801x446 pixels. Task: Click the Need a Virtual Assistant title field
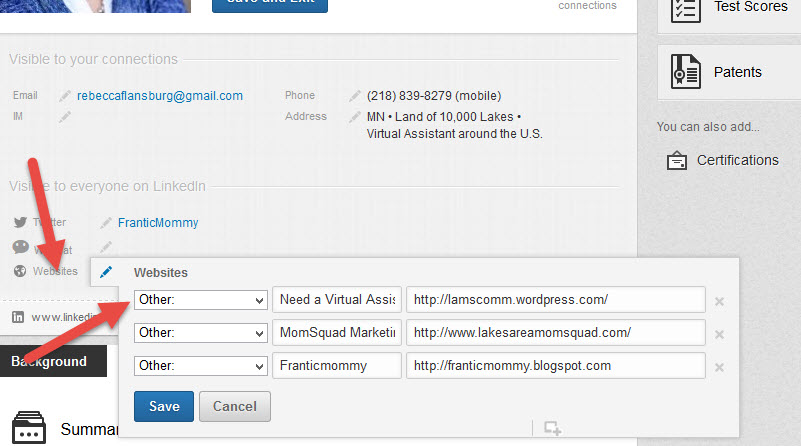(337, 300)
